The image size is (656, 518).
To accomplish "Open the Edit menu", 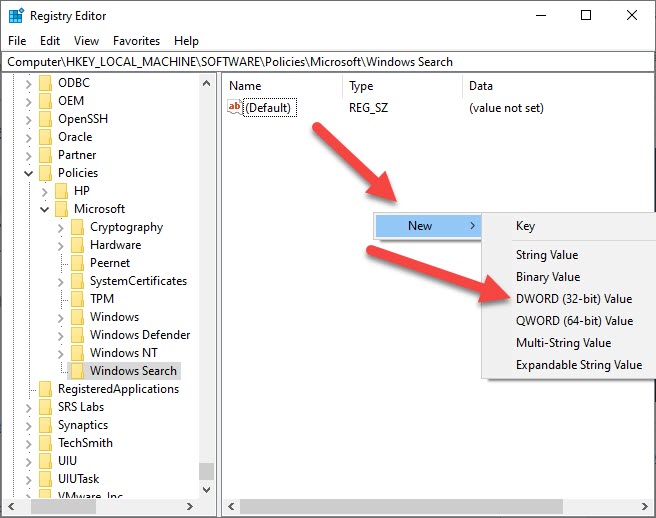I will pyautogui.click(x=50, y=41).
